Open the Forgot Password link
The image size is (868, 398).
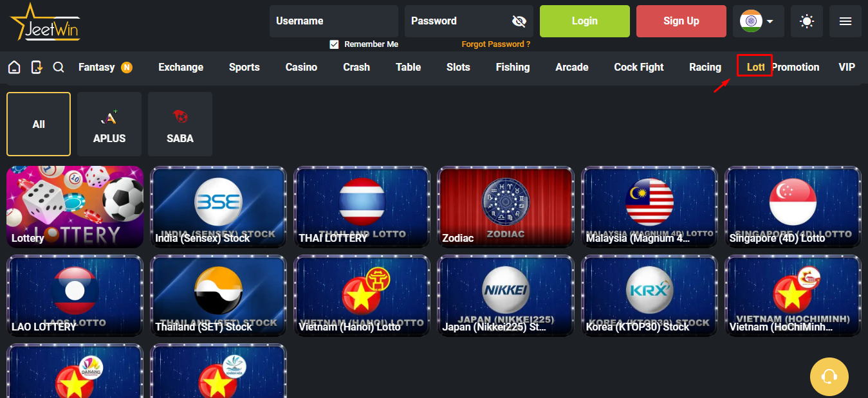[496, 44]
